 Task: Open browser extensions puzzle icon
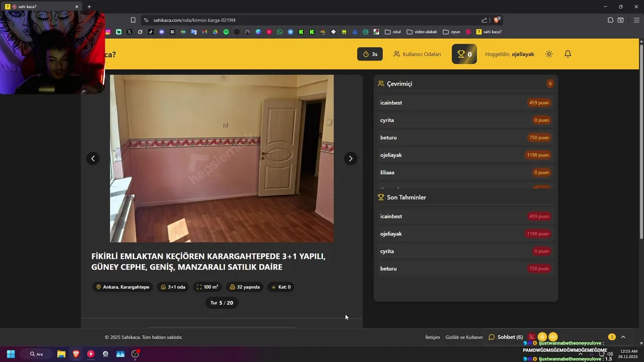[610, 20]
